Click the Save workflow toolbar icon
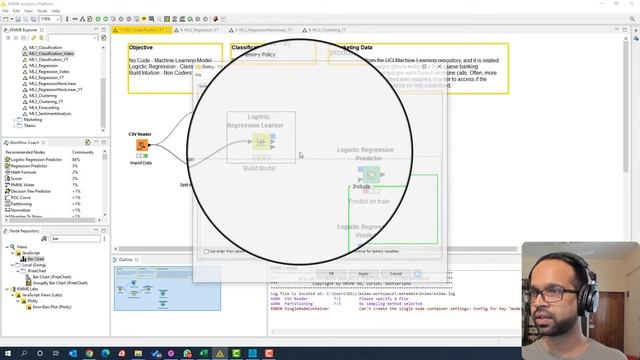 coord(18,19)
